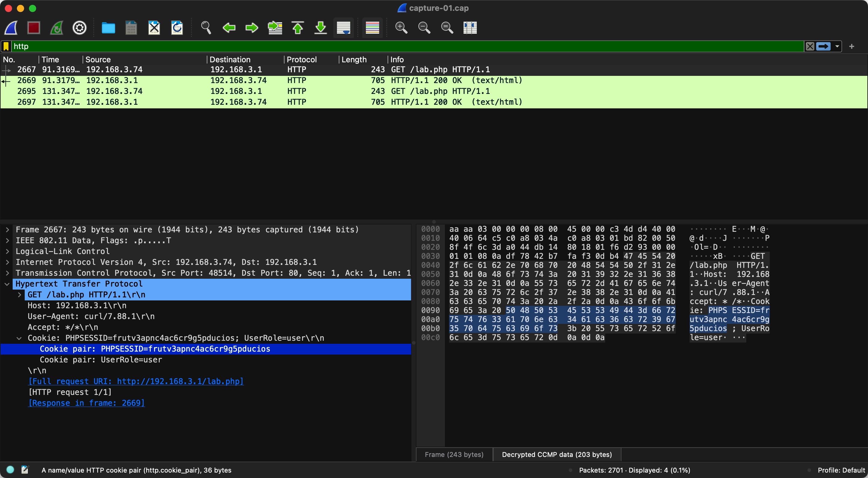Toggle auto-scroll during live capture
Viewport: 868px width, 478px height.
click(x=343, y=28)
